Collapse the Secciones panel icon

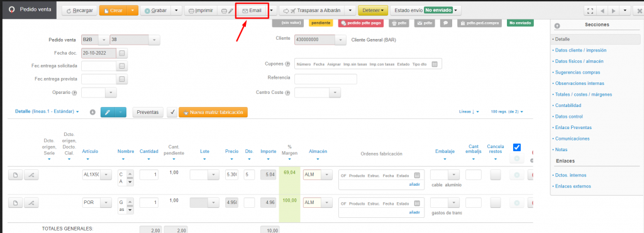tap(557, 25)
